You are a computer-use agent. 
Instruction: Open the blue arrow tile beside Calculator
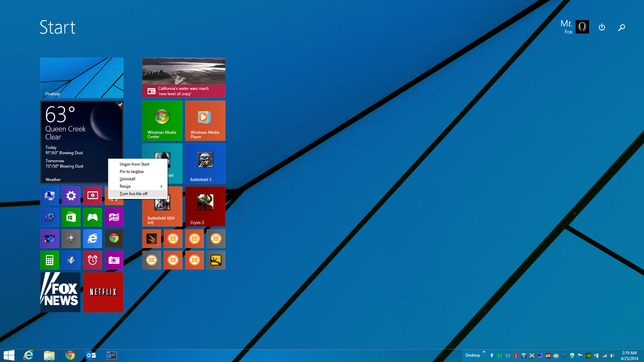(x=71, y=260)
